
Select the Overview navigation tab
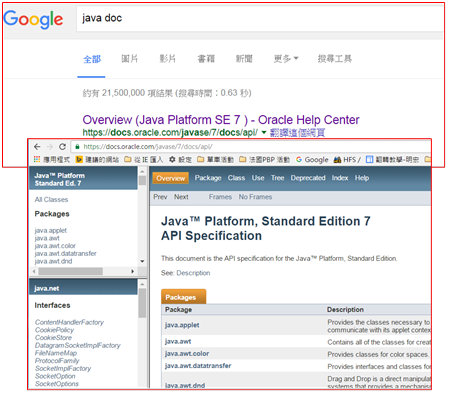coord(171,178)
